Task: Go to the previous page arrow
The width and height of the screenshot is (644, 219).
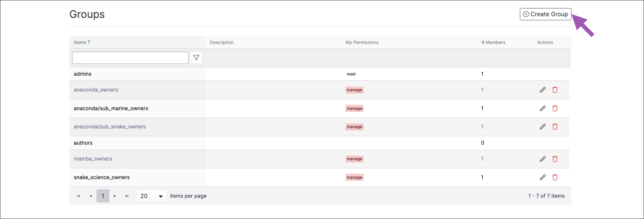Action: tap(90, 196)
